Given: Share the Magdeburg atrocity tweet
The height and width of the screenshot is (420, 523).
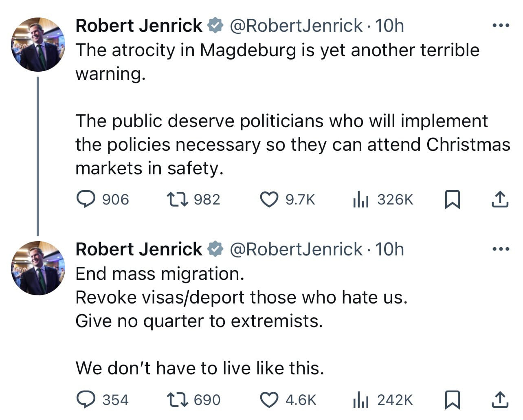Looking at the screenshot, I should pos(500,200).
